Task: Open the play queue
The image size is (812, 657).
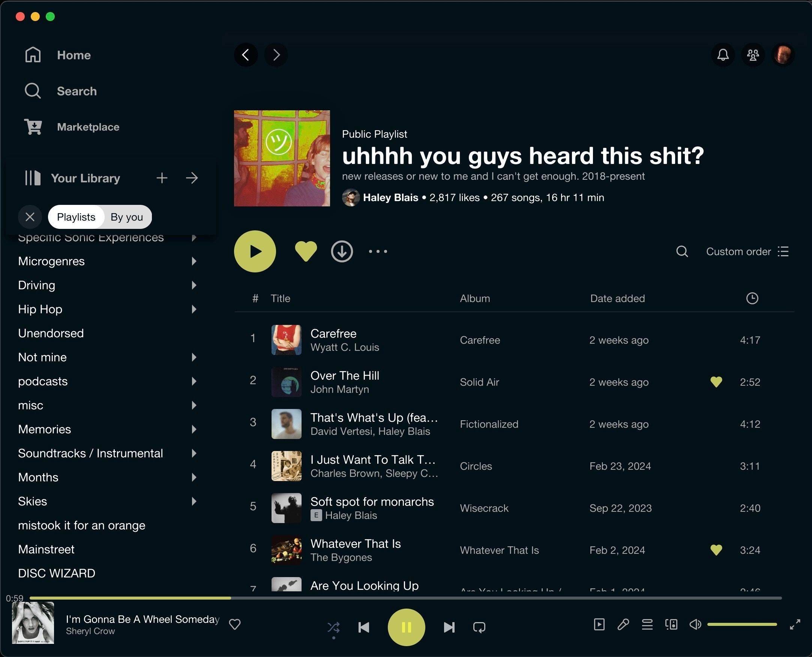Action: click(647, 624)
